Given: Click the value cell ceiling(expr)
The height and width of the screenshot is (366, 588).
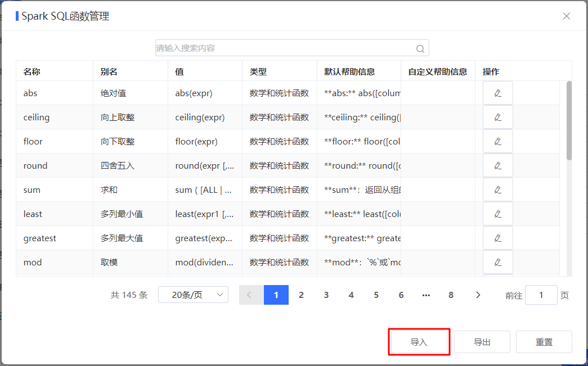Looking at the screenshot, I should click(x=205, y=118).
